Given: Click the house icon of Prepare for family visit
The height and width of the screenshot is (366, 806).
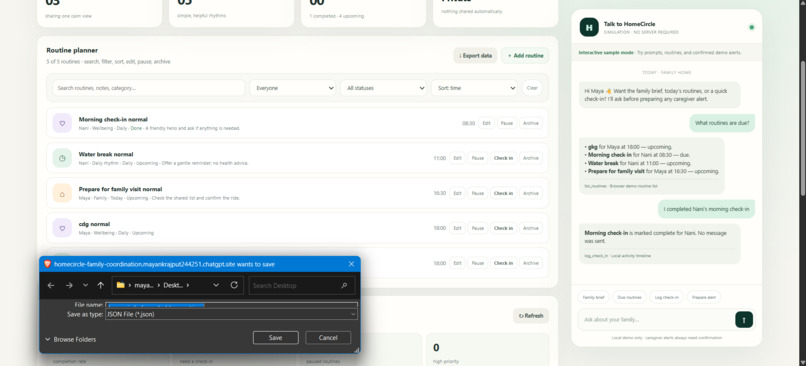Looking at the screenshot, I should tap(62, 193).
